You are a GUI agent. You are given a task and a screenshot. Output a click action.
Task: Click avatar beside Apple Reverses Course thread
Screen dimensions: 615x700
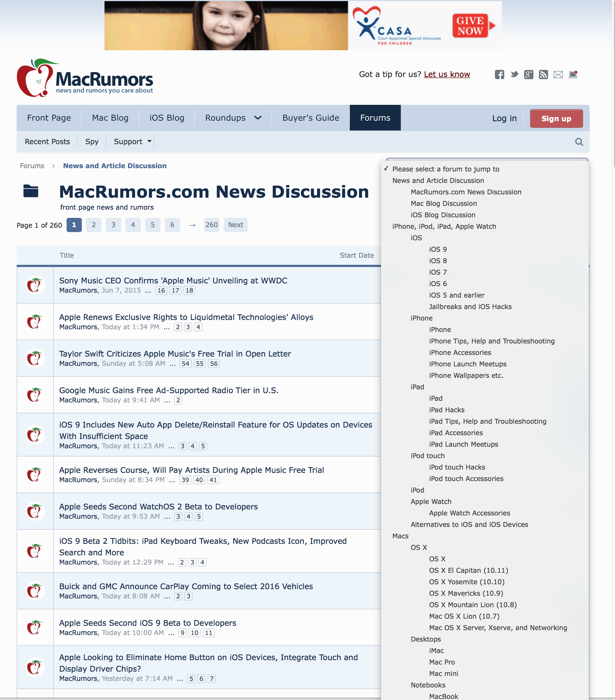pos(35,475)
